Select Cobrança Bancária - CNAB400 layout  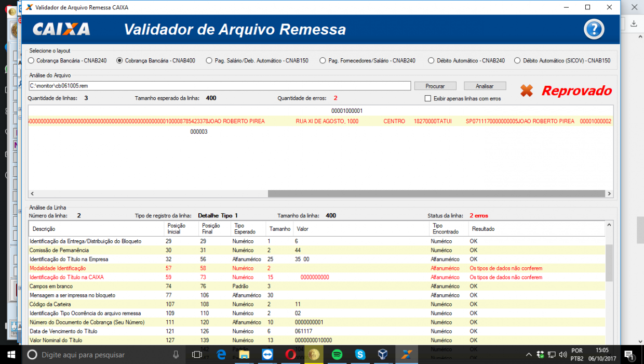pos(156,60)
